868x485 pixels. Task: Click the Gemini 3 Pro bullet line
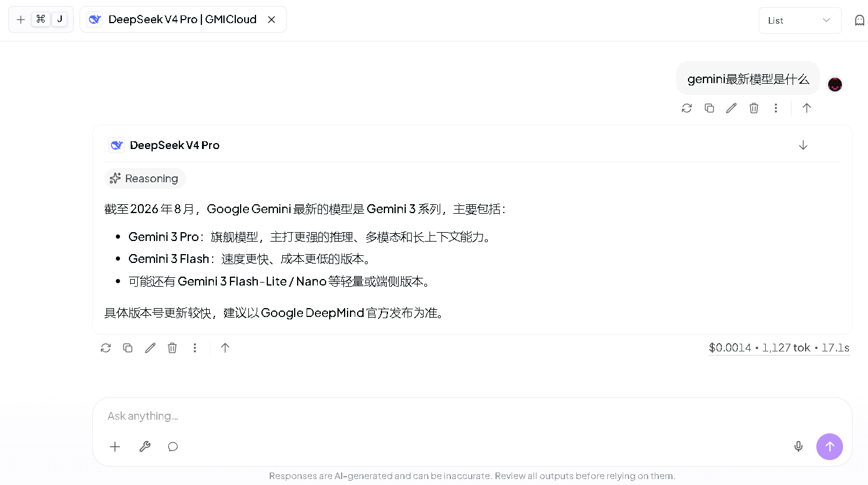tap(311, 237)
